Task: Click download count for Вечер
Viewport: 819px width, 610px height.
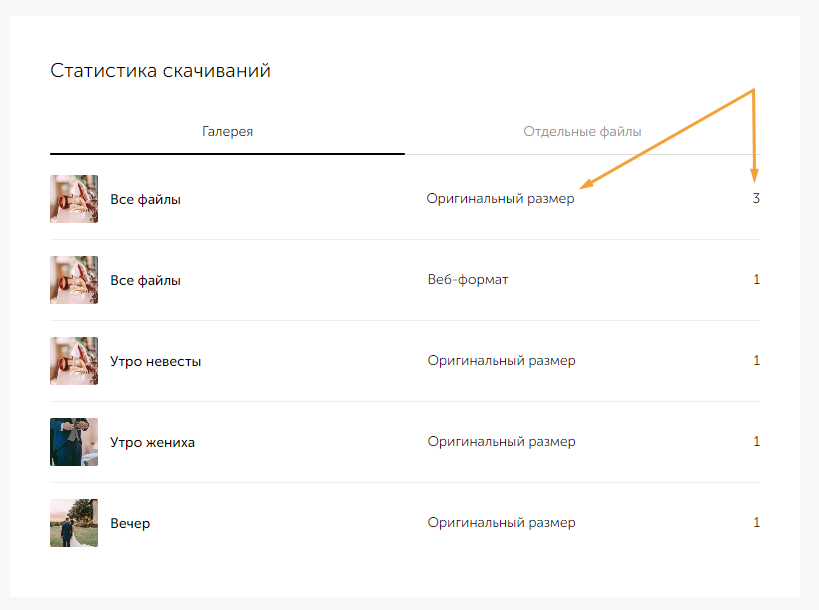Action: pos(756,523)
